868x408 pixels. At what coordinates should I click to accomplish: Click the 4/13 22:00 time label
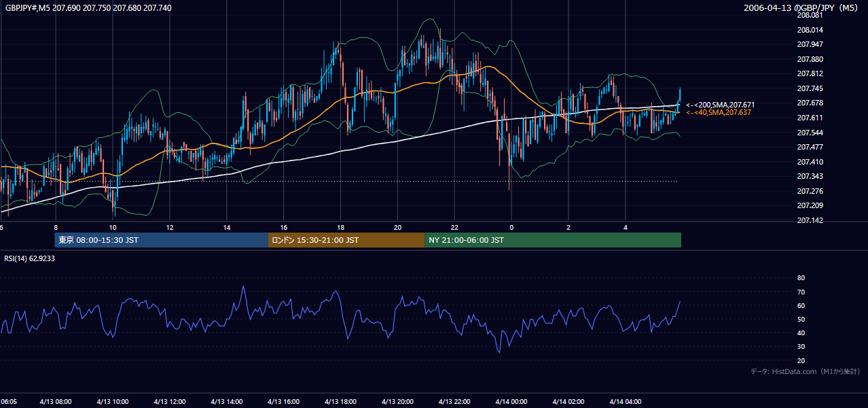point(455,401)
